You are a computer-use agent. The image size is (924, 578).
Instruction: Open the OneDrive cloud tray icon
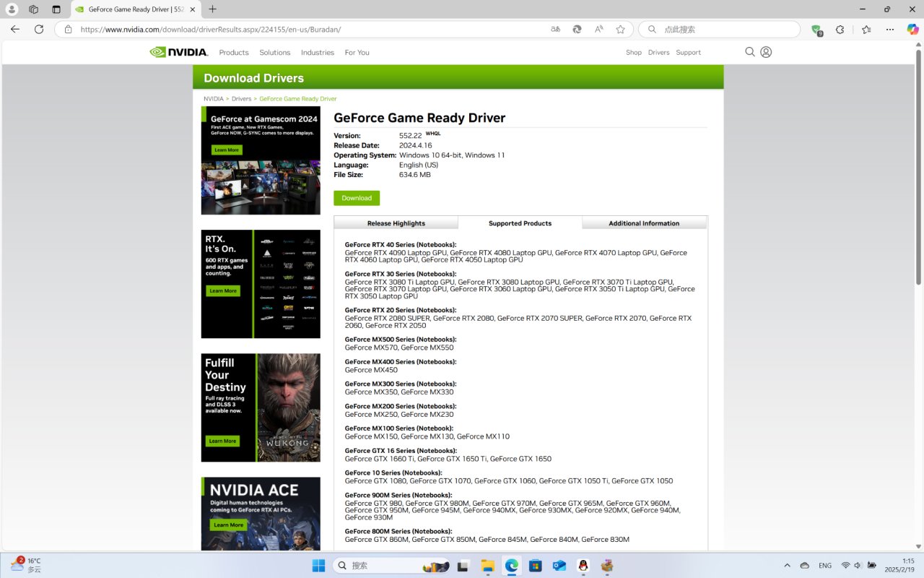tap(805, 565)
